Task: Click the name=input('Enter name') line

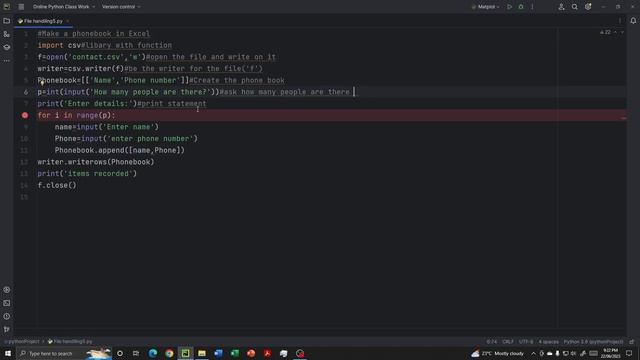Action: pyautogui.click(x=107, y=127)
